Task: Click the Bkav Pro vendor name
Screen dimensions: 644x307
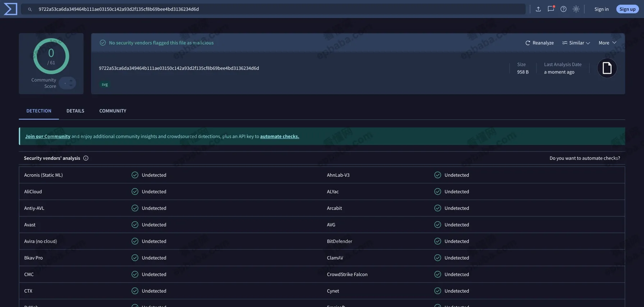Action: (x=33, y=258)
